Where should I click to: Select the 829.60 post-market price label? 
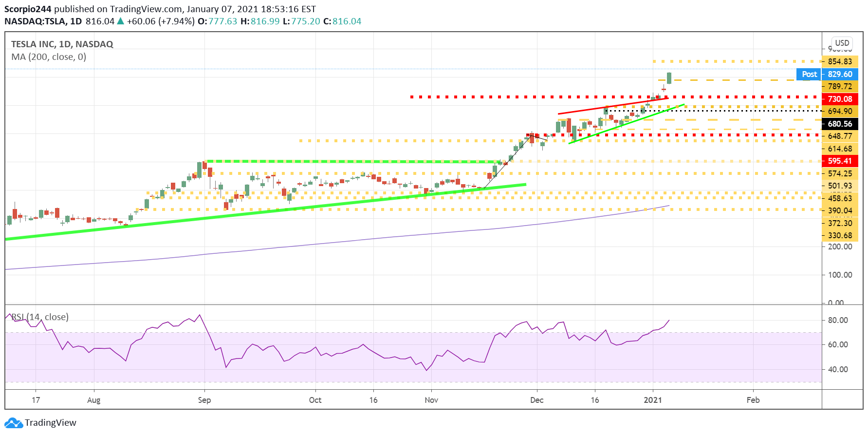pos(840,74)
